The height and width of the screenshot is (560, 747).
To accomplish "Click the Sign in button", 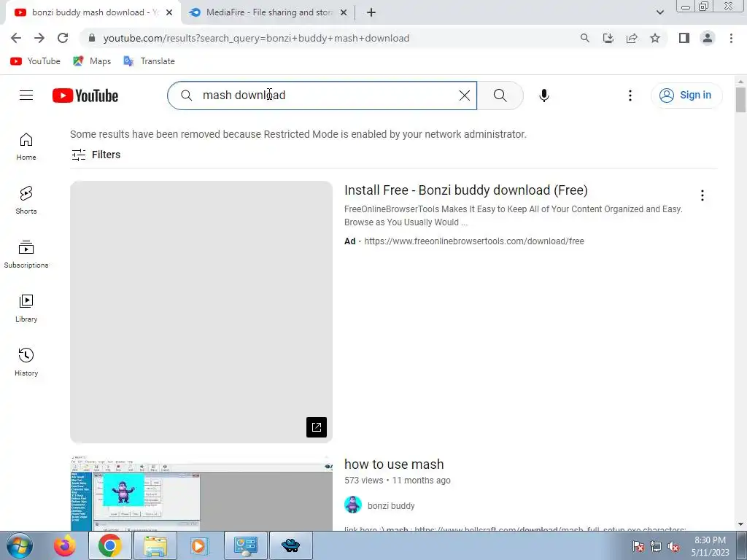I will pyautogui.click(x=686, y=96).
